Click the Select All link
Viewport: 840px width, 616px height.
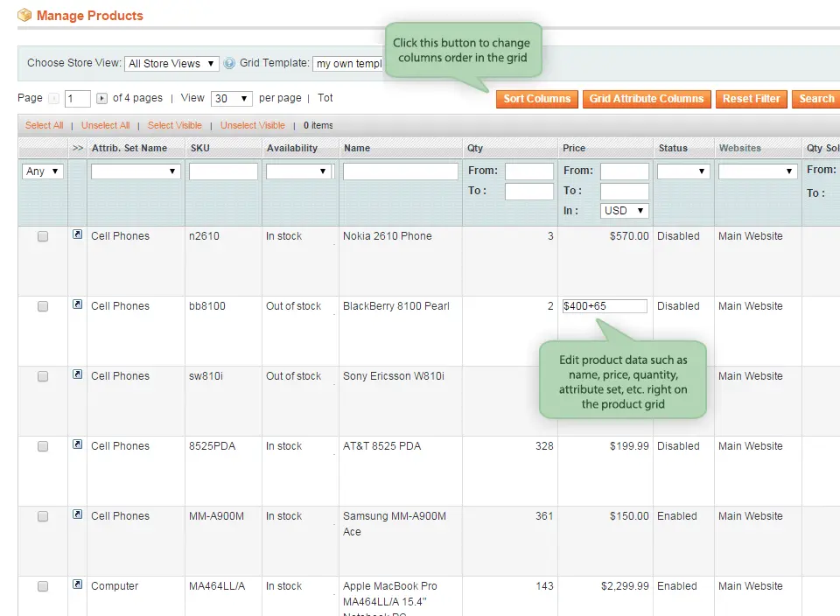44,125
